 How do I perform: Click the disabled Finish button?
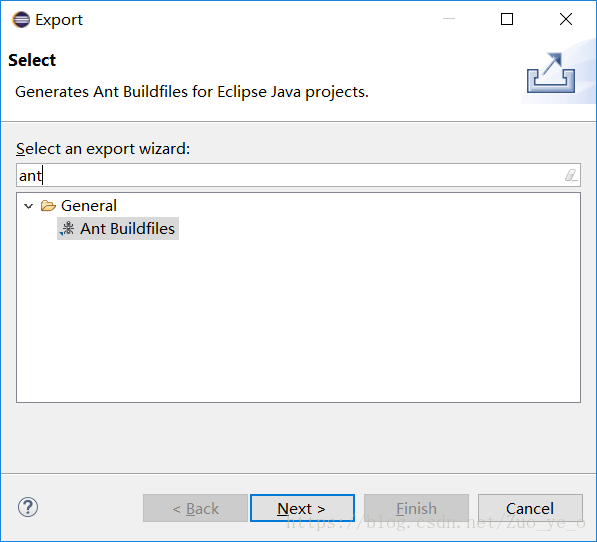click(x=416, y=508)
